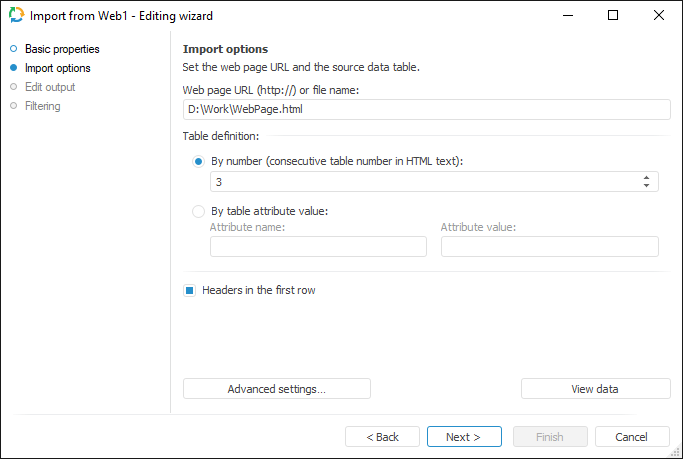Click the Attribute name text box
Screen dimensions: 683x459
tap(318, 247)
